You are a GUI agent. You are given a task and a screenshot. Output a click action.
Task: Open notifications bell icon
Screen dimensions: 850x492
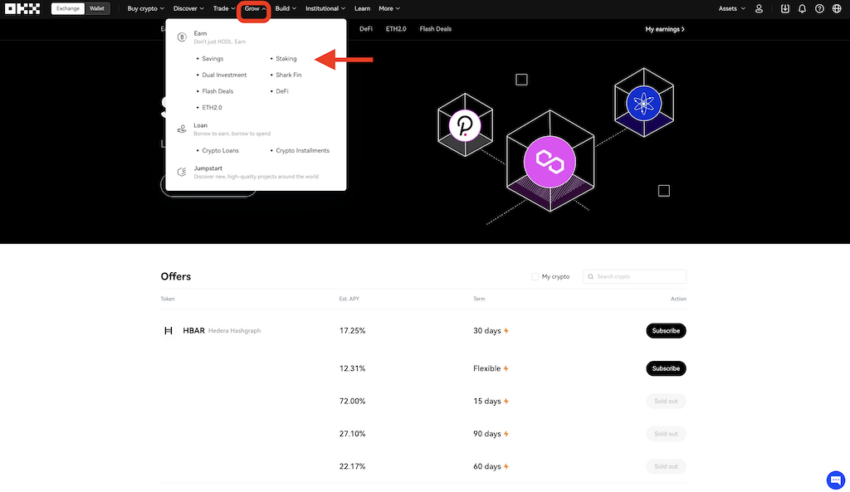pos(802,9)
